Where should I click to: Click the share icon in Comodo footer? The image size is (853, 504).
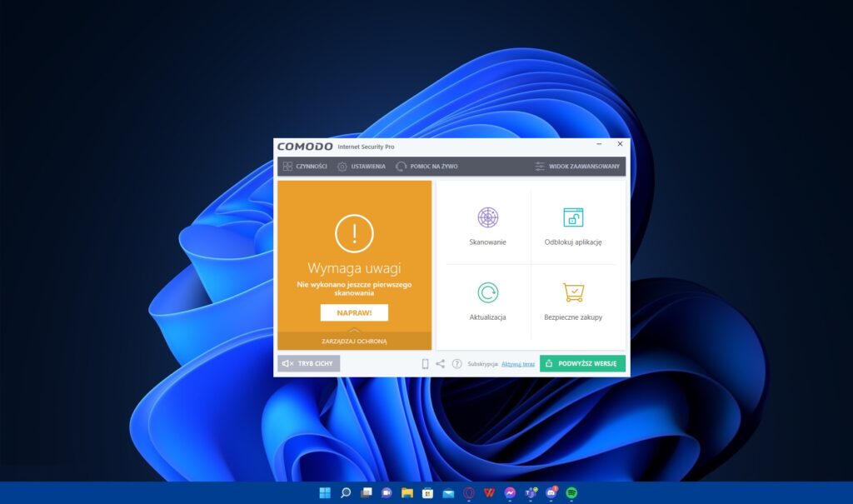point(440,363)
